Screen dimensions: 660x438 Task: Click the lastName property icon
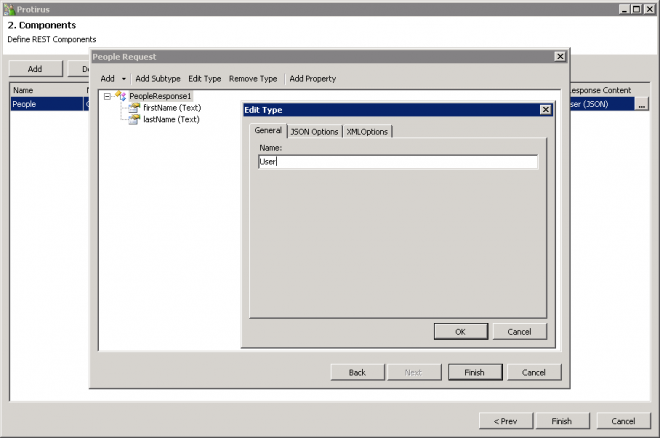tap(134, 119)
